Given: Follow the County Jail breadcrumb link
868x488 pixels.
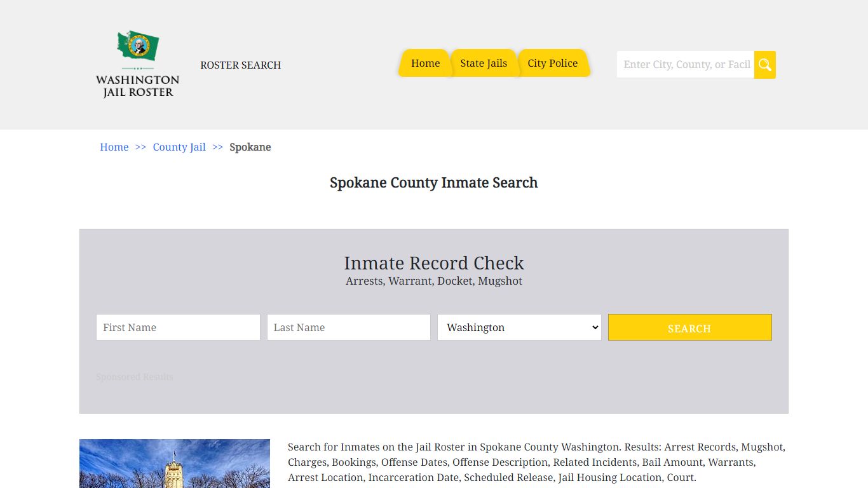Looking at the screenshot, I should 179,147.
